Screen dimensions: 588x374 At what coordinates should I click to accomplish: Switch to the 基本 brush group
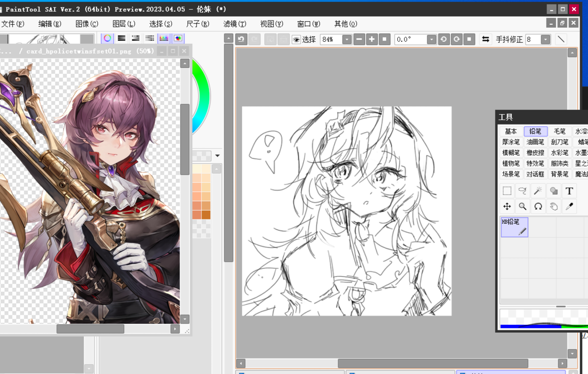point(511,131)
